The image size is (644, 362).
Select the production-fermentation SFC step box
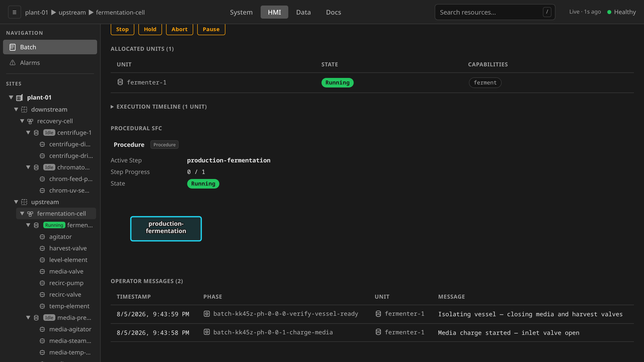(x=166, y=229)
